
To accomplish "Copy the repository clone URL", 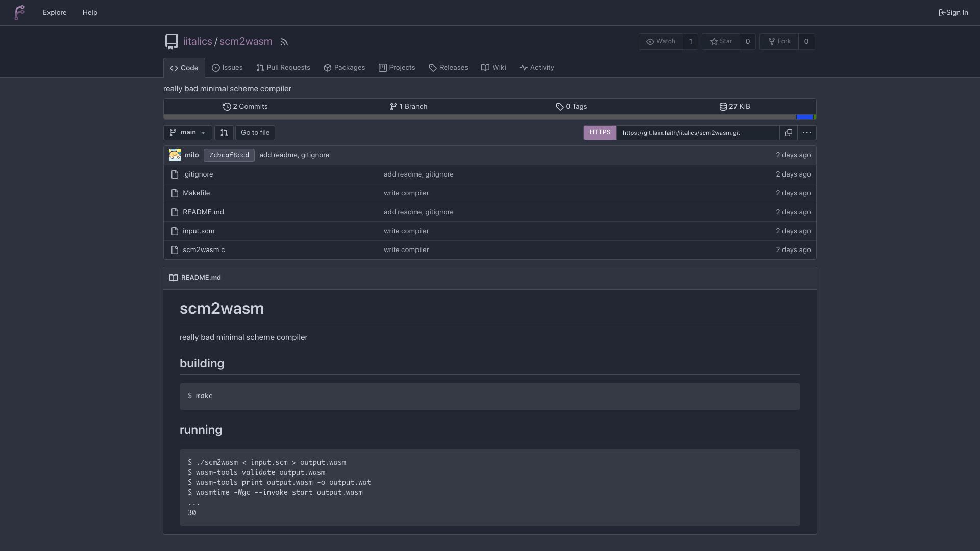I will [789, 133].
